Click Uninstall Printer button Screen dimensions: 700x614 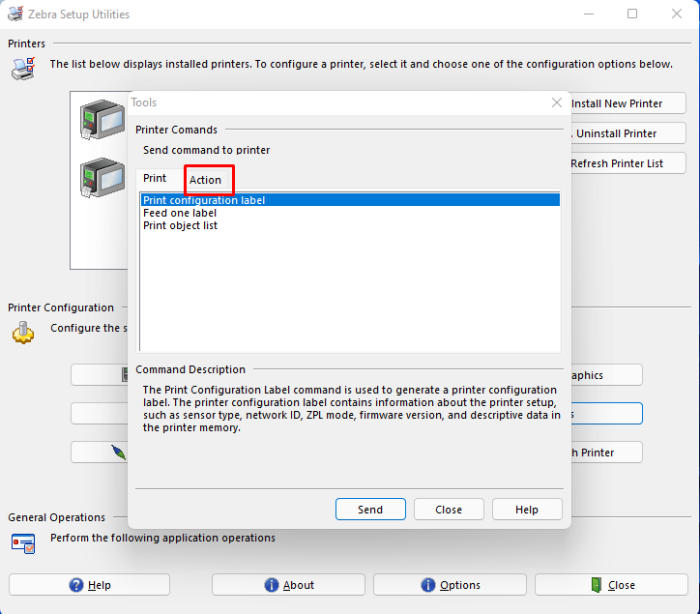click(x=627, y=133)
